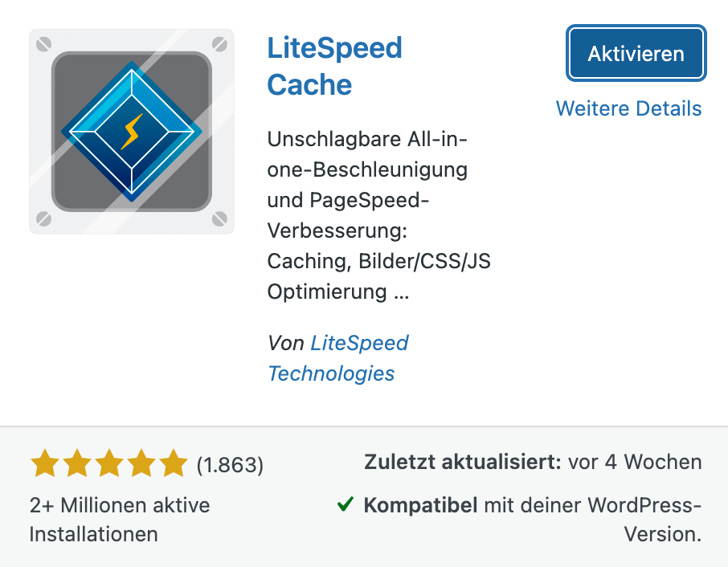The width and height of the screenshot is (728, 567).
Task: Click the Aktivieren button
Action: coord(636,53)
